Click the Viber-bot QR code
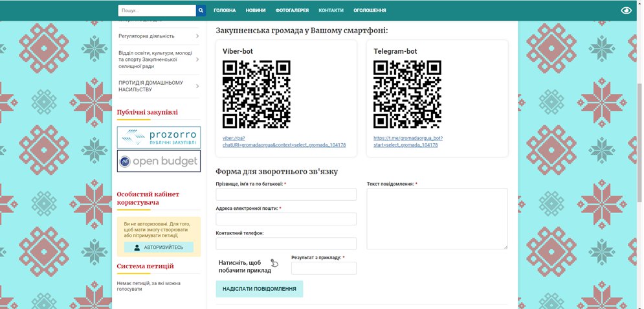The image size is (644, 309). click(x=256, y=95)
